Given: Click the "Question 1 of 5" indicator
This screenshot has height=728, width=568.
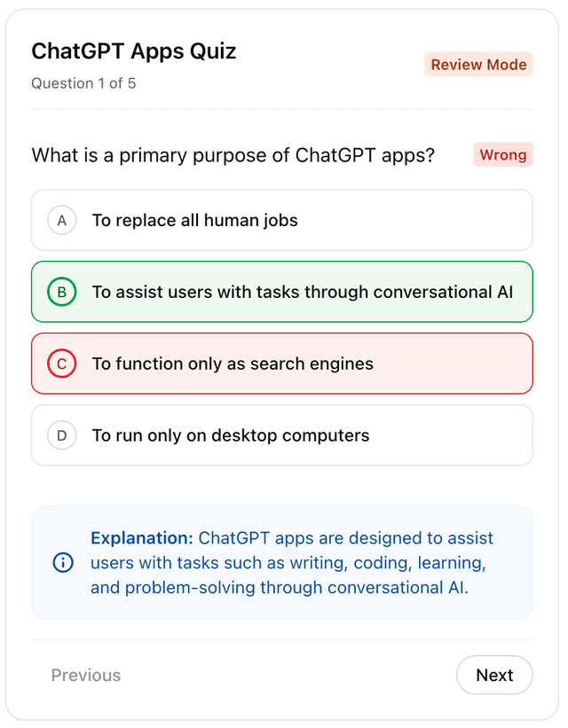Looking at the screenshot, I should point(83,83).
